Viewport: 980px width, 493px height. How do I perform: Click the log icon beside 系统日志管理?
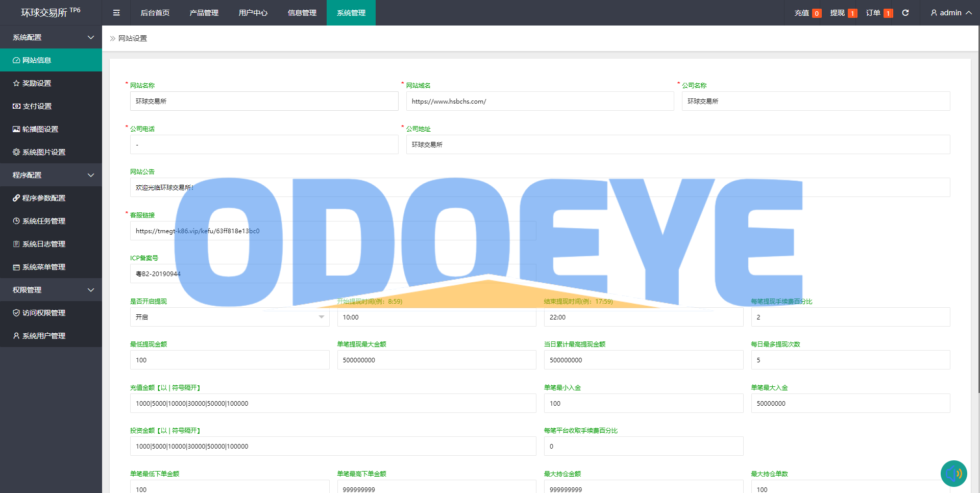point(16,244)
